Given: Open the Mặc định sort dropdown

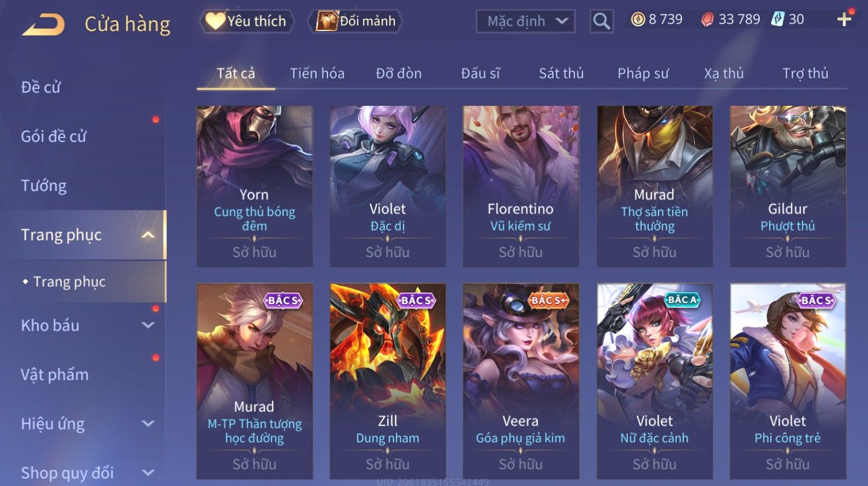Looking at the screenshot, I should pos(526,21).
